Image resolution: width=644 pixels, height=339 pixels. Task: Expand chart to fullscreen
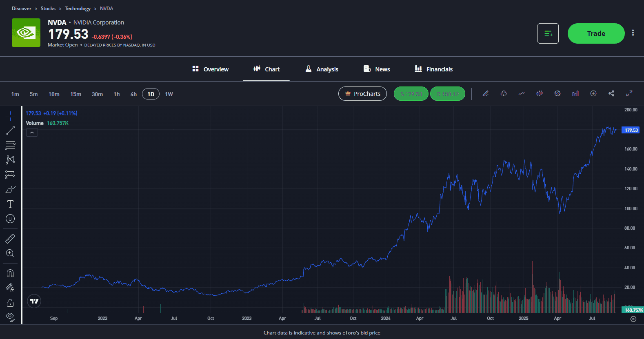point(629,93)
